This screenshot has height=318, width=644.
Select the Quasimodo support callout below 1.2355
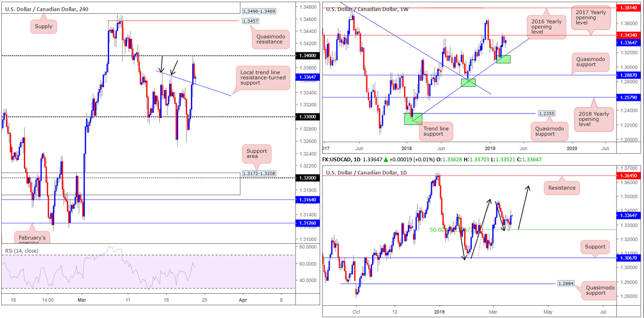549,131
